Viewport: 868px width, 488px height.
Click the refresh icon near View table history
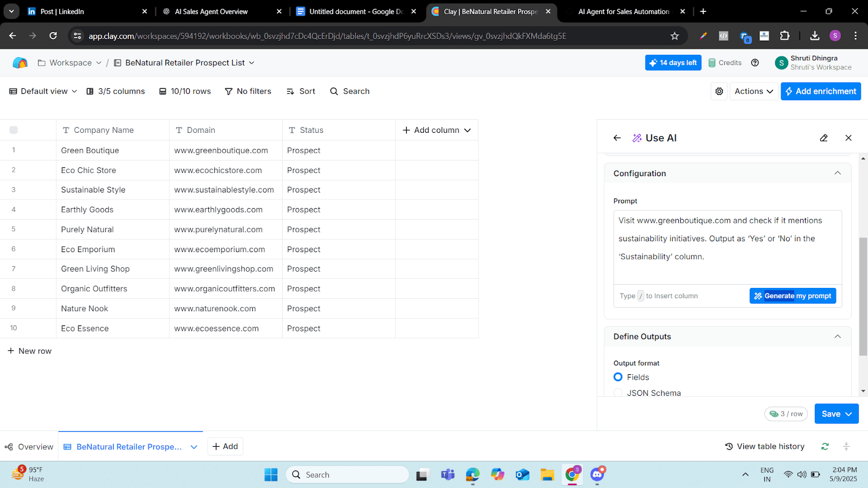click(x=825, y=447)
